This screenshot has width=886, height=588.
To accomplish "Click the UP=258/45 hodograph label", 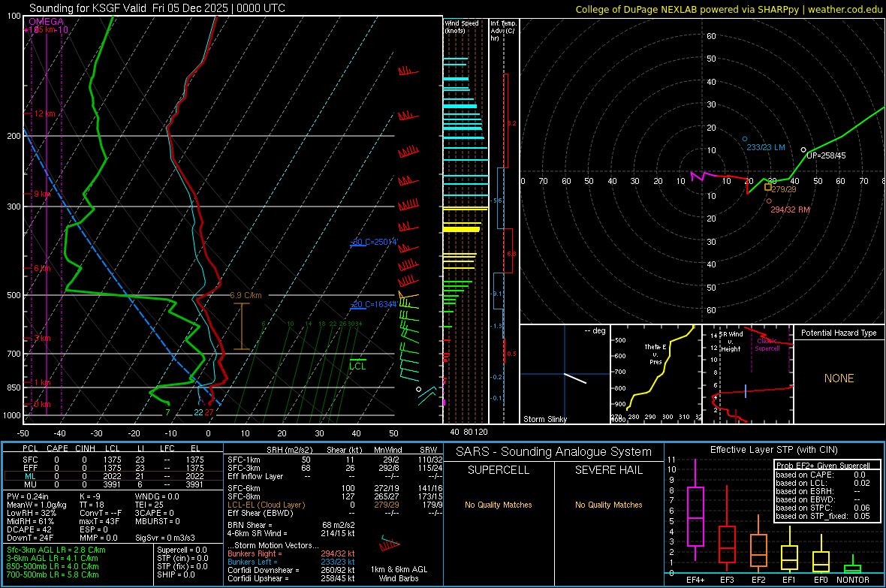I will point(826,155).
